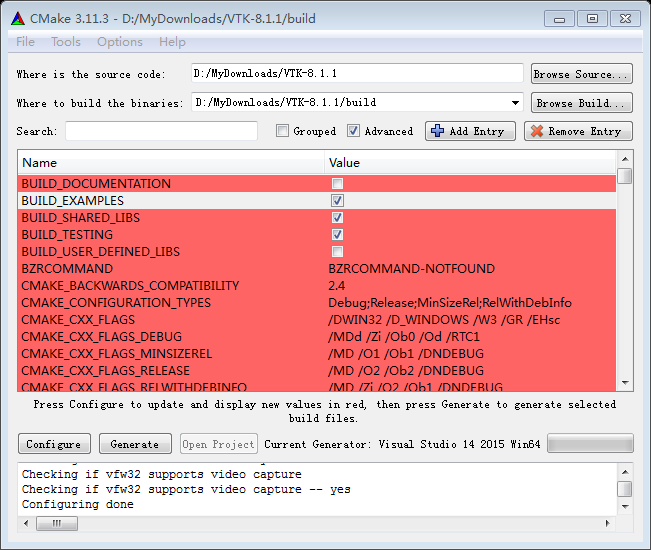Click the output log scroll up arrow
The image size is (651, 550).
point(625,472)
